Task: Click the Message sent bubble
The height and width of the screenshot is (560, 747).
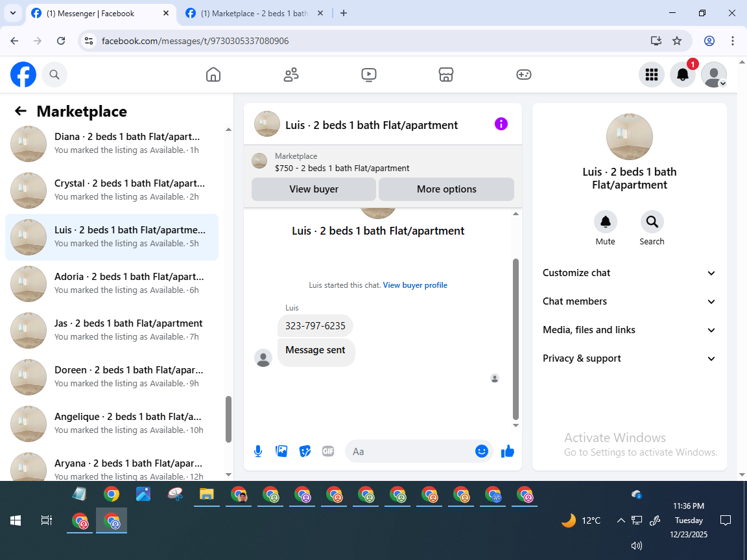Action: (316, 352)
